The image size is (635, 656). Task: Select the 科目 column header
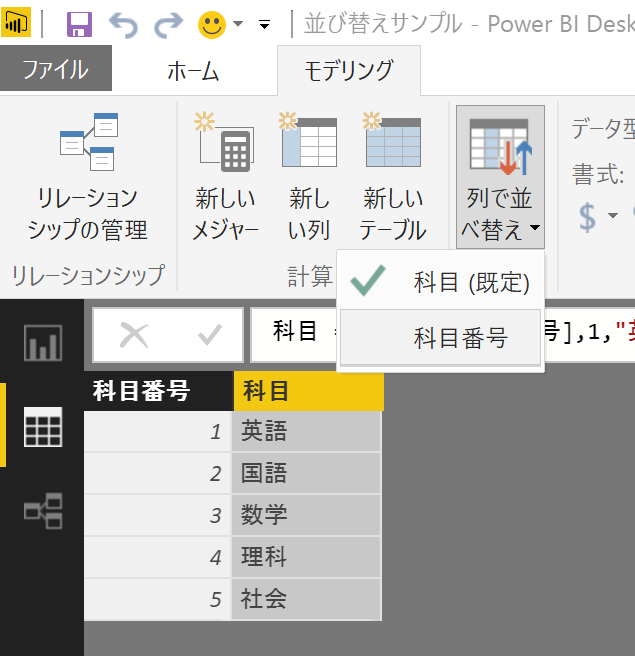click(x=309, y=391)
